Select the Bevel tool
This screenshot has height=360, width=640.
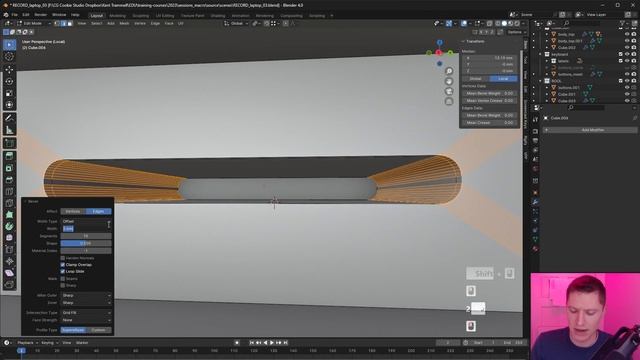click(x=9, y=180)
